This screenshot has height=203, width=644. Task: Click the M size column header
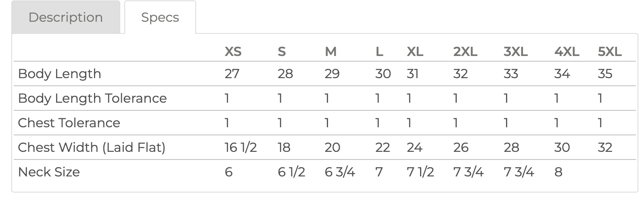click(330, 52)
